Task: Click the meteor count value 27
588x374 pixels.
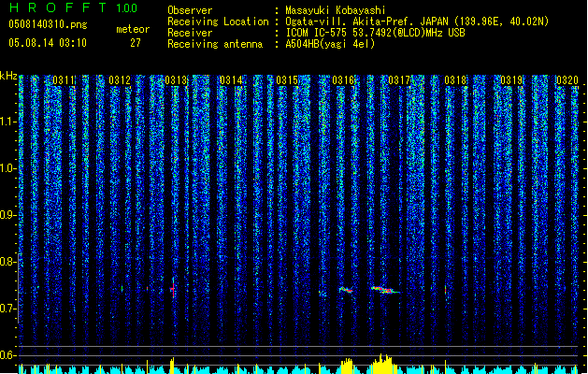Action: (x=136, y=43)
